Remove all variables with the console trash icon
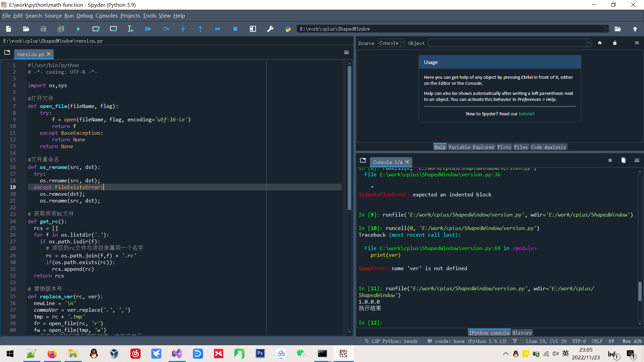 pyautogui.click(x=623, y=161)
